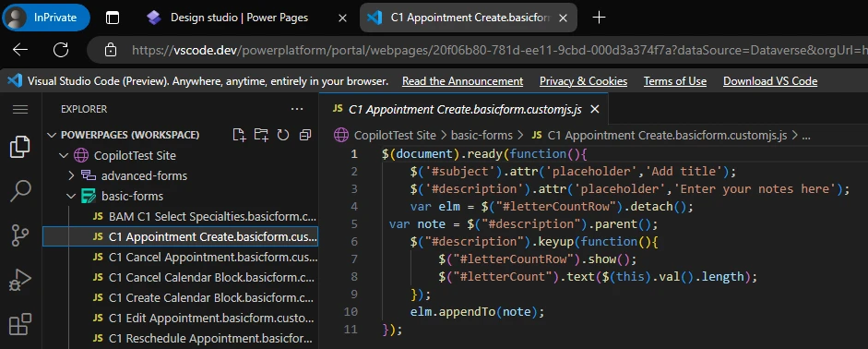Click the New File icon in Explorer
Viewport: 868px width, 349px height.
239,135
